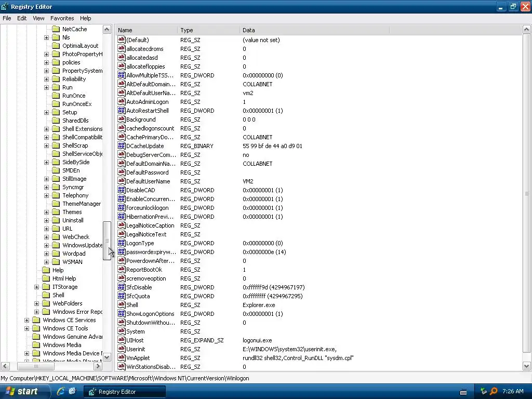Click the DisableCAD DWORD icon
The height and width of the screenshot is (399, 532).
click(x=122, y=190)
